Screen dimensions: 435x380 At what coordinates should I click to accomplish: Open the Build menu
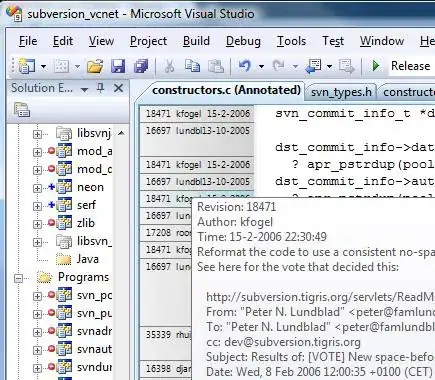click(x=196, y=41)
